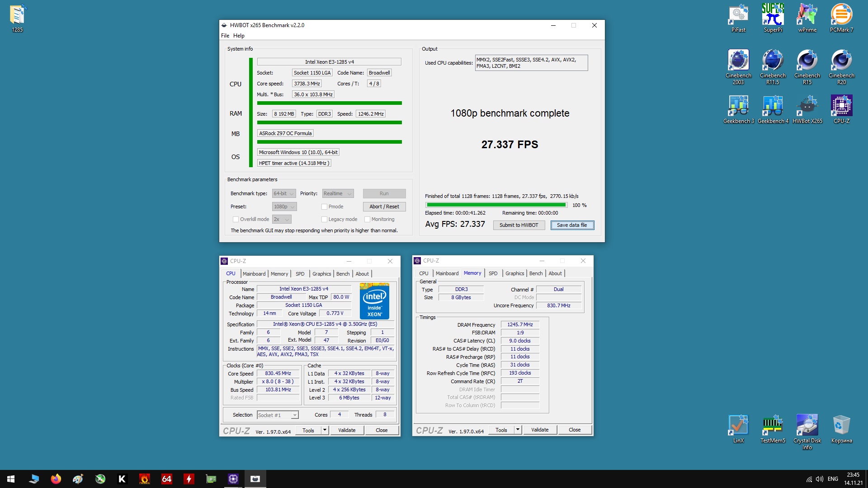Launch the SuperPi desktop shortcut

point(773,19)
